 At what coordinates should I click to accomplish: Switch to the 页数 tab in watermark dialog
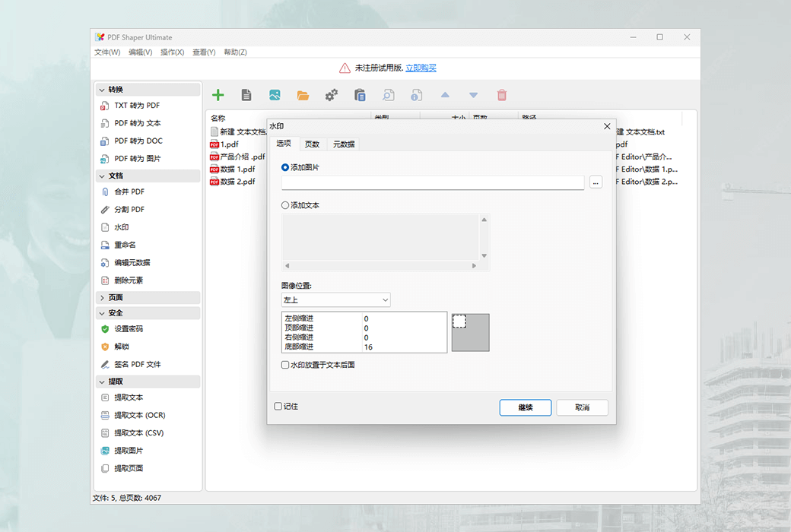coord(313,143)
